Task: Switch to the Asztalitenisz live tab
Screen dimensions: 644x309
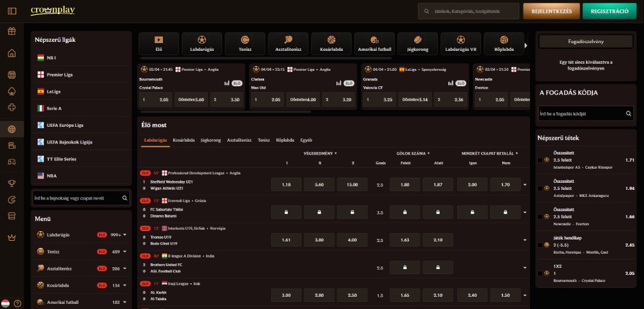Action: (x=239, y=139)
